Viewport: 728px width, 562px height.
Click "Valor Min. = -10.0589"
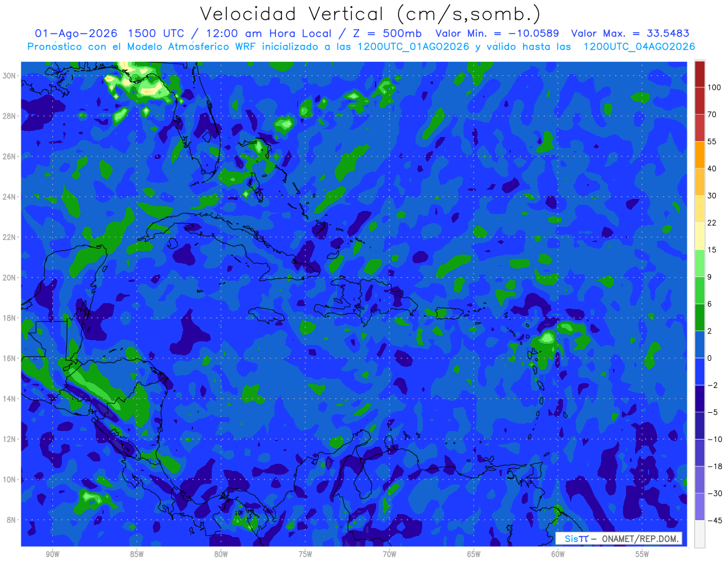coord(497,33)
